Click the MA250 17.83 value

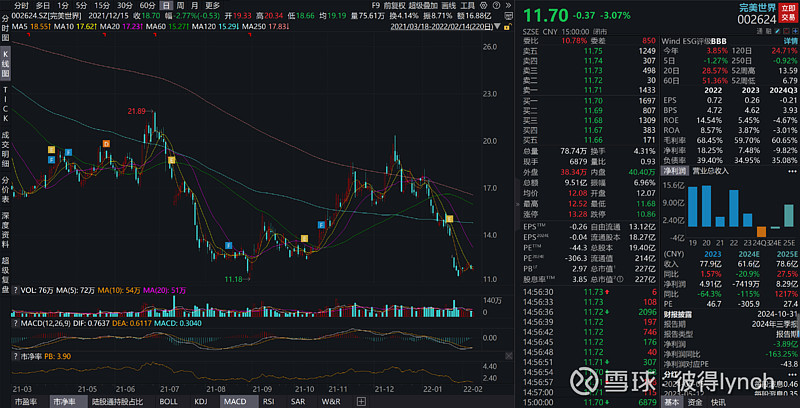268,26
